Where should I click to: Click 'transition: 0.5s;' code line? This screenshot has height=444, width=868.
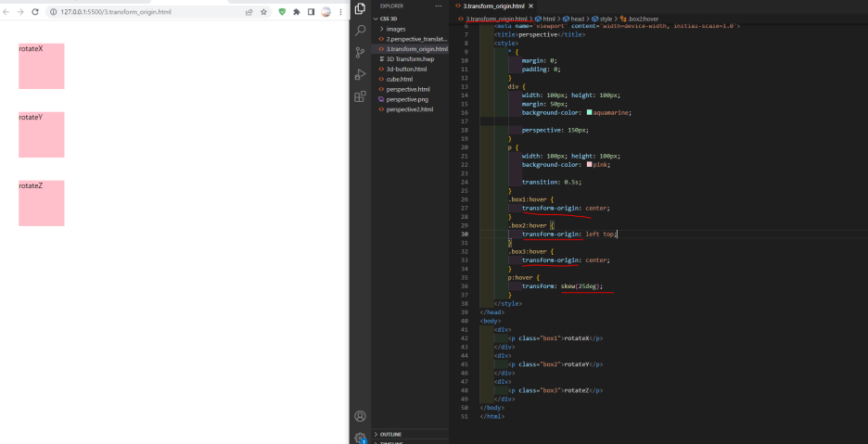[552, 182]
